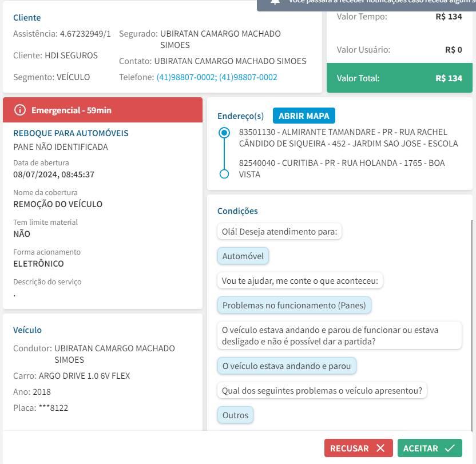The height and width of the screenshot is (464, 476).
Task: Click the 'Vou te ajudar' question bubble
Action: [300, 280]
